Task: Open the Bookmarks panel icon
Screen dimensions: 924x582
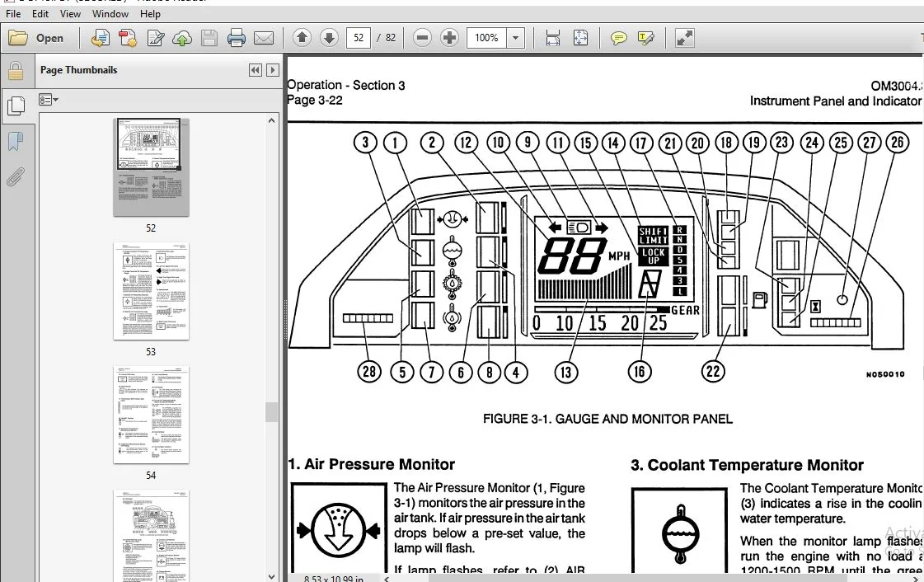Action: pos(16,141)
